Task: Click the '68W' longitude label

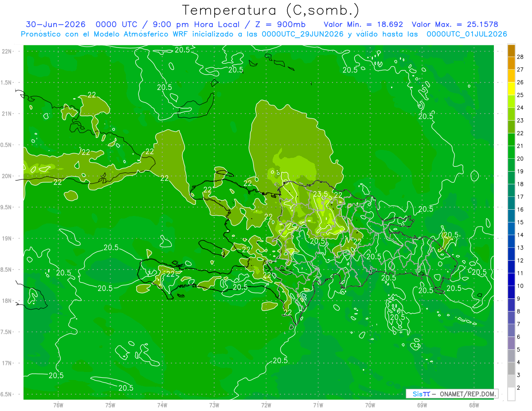Action: 474,405
